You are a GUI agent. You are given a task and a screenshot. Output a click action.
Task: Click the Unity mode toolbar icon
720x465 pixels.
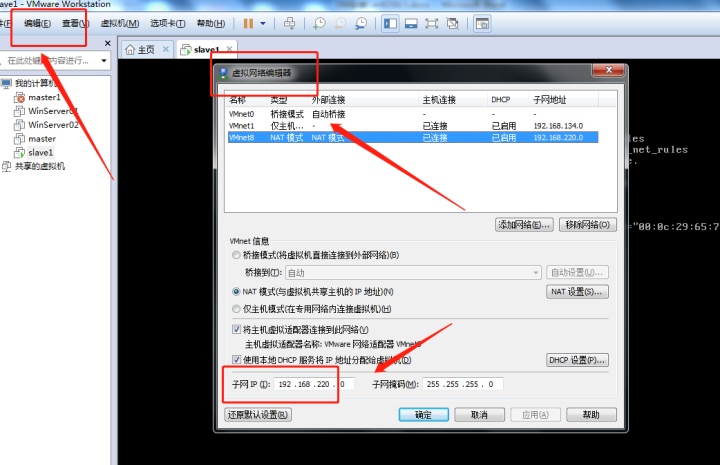pos(453,23)
